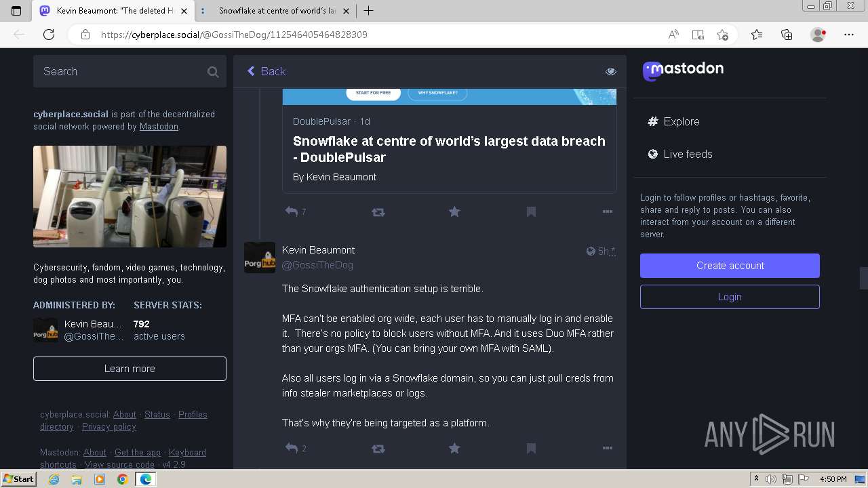868x488 pixels.
Task: Launch Chrome from taskbar
Action: (x=122, y=479)
